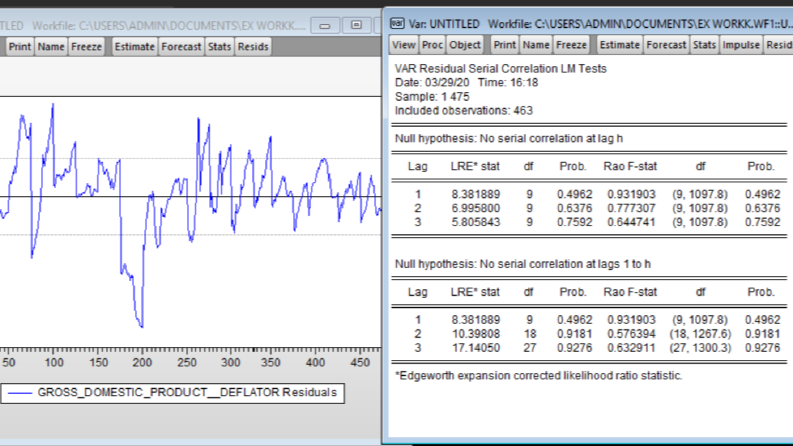Select LRE* stat value 5.805843

click(x=475, y=222)
